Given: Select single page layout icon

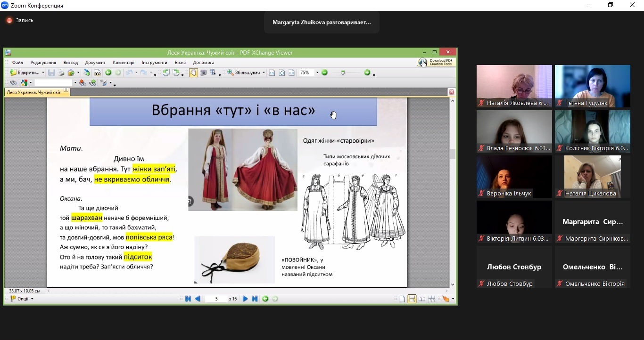Looking at the screenshot, I should tap(402, 299).
